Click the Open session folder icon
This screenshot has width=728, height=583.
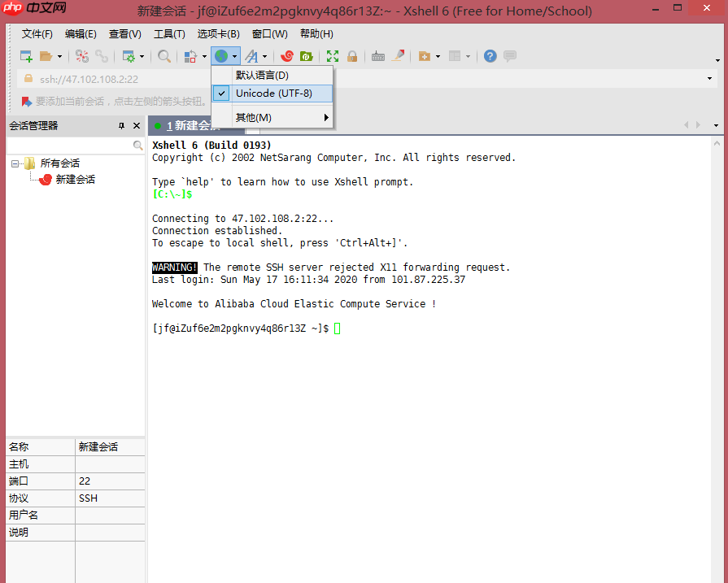[x=46, y=56]
